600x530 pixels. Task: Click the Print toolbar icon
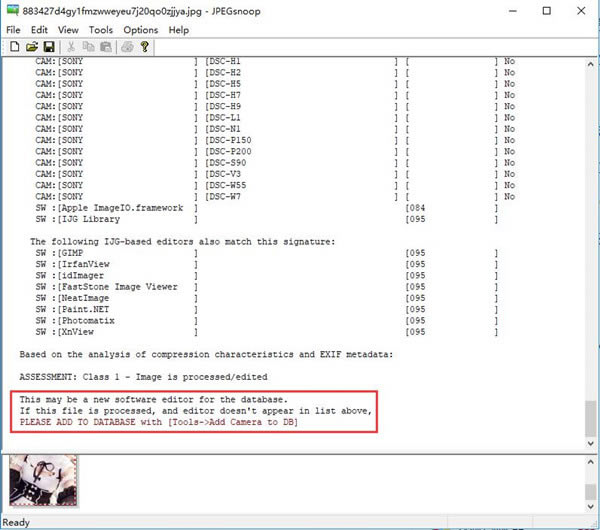point(125,46)
